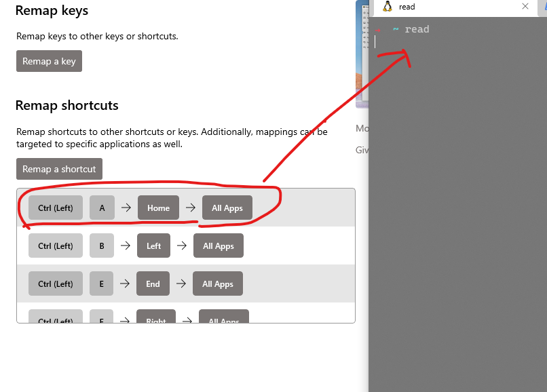The height and width of the screenshot is (392, 547).
Task: Click the End mapped key chip
Action: [153, 283]
